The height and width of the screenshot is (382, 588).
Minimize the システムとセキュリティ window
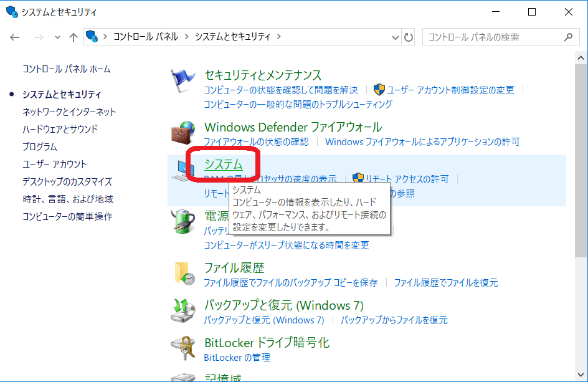(x=496, y=12)
